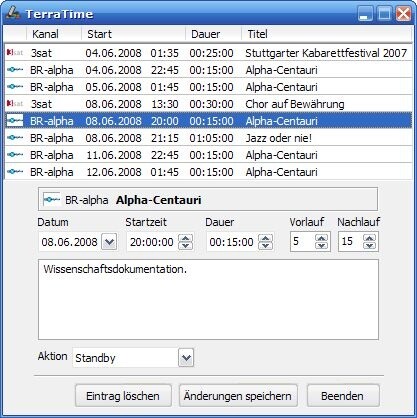The image size is (417, 418).
Task: Sort the list by the Kanal column header
Action: 54,34
